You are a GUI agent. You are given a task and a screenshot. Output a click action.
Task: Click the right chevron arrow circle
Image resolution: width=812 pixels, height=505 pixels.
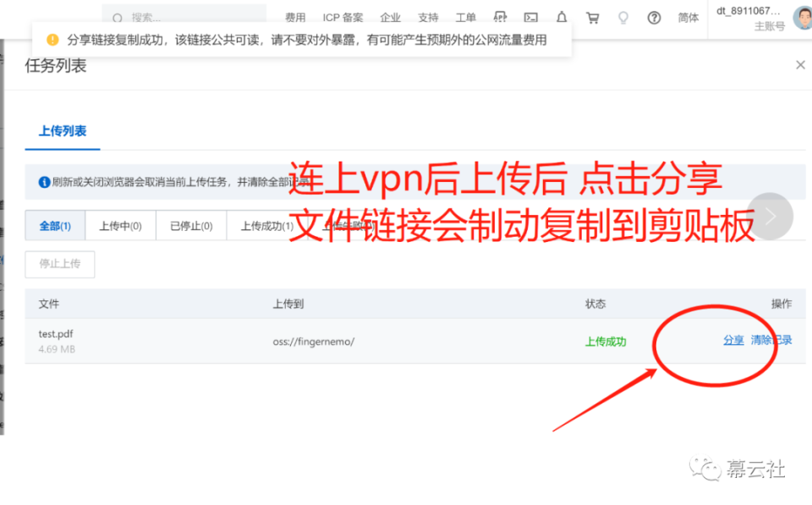(x=770, y=217)
